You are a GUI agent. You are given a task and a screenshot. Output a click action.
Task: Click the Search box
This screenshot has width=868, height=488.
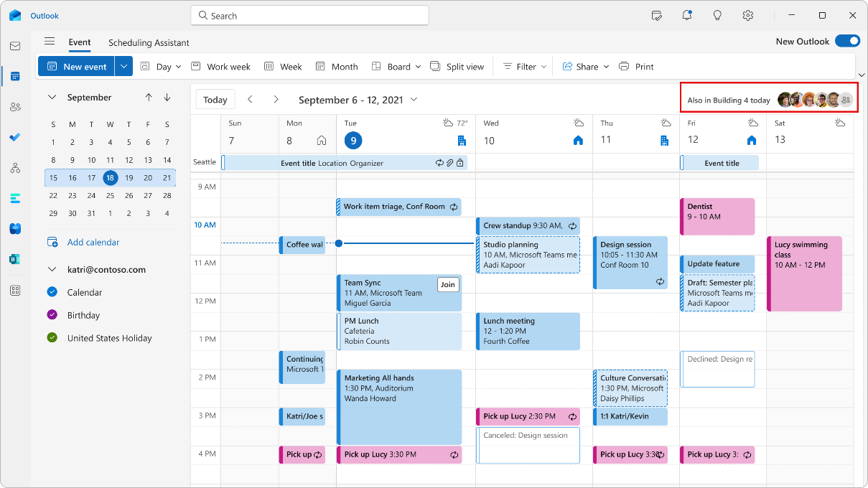tap(309, 15)
